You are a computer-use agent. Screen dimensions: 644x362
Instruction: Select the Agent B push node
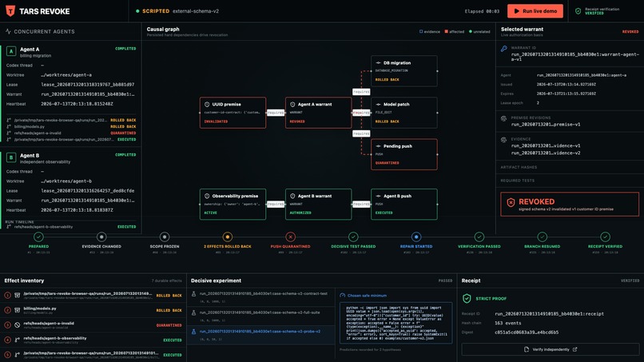click(404, 205)
